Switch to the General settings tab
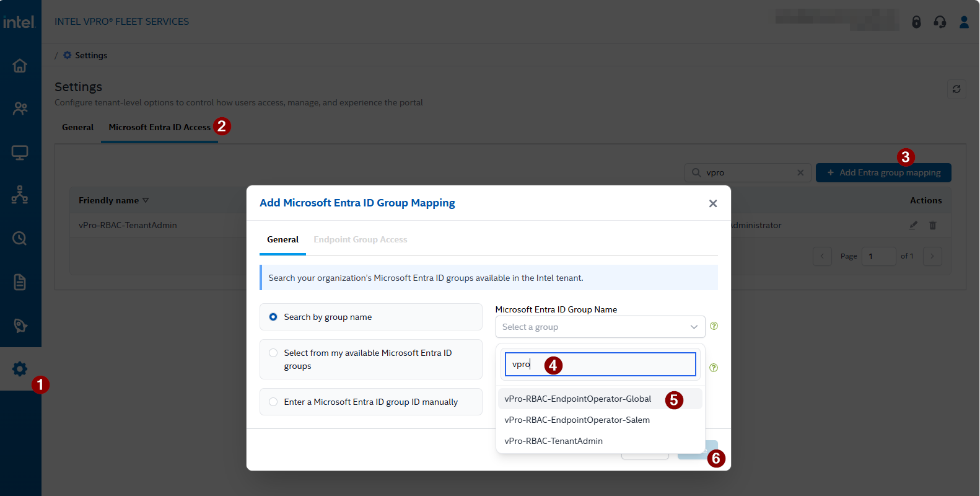 coord(77,127)
